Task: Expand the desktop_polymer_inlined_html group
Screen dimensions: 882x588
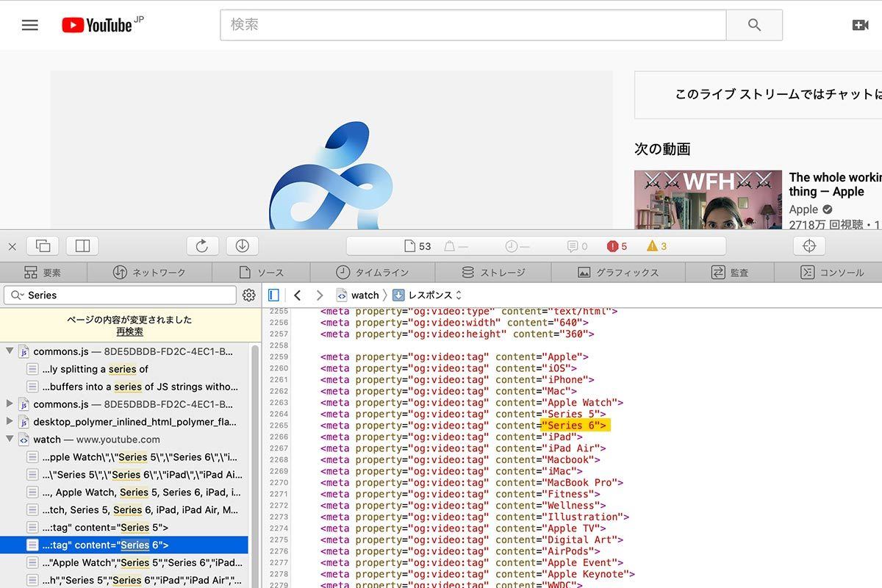Action: (10, 422)
